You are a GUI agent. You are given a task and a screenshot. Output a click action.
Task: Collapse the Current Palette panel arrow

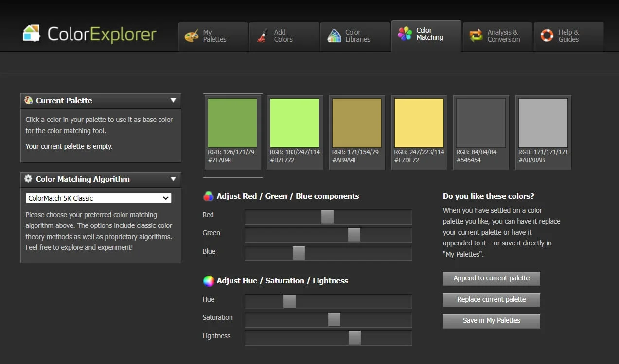(x=173, y=101)
